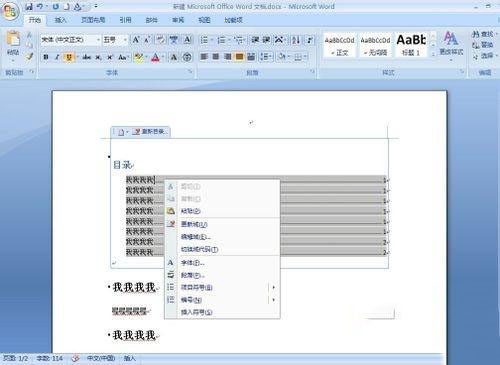This screenshot has height=365, width=500.
Task: Switch to the 引用 (References) tab
Action: (125, 20)
